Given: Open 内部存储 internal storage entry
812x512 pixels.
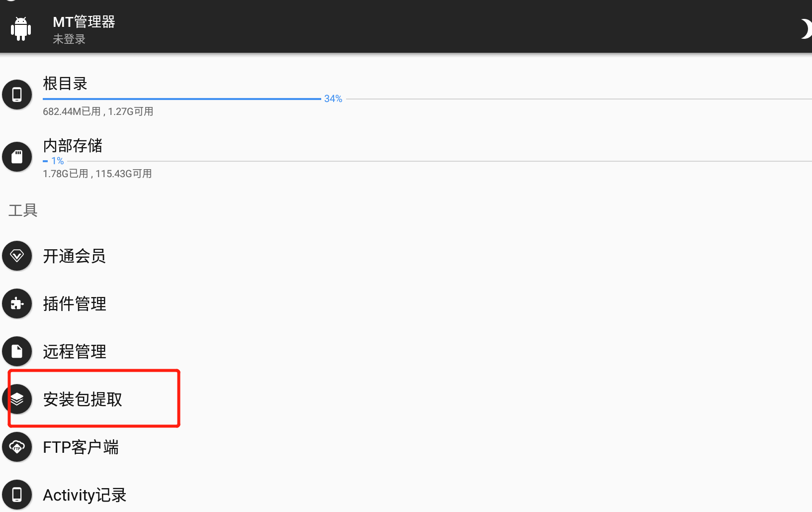Looking at the screenshot, I should [x=73, y=146].
